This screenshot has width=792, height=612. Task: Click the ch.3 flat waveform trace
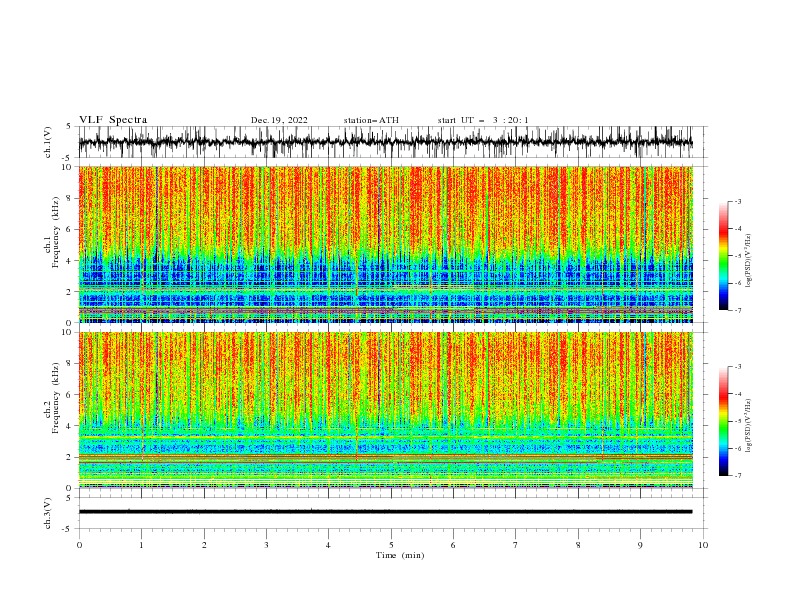pos(385,512)
